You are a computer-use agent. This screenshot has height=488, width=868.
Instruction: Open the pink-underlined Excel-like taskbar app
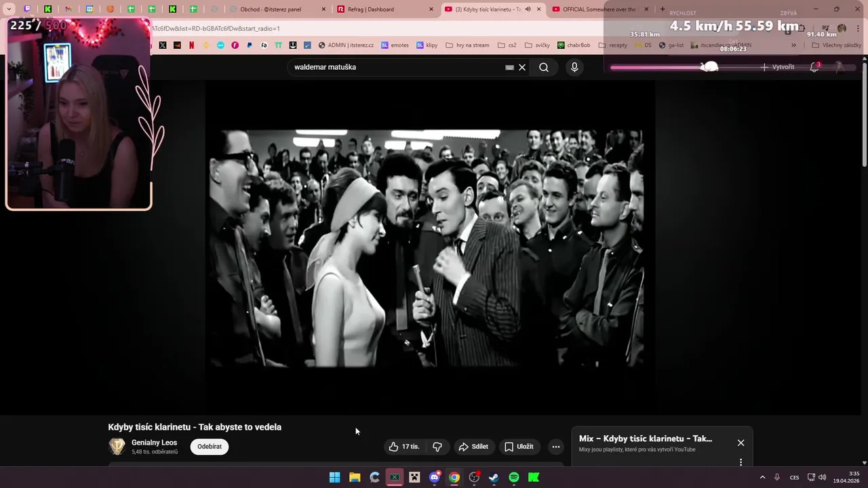(x=395, y=477)
